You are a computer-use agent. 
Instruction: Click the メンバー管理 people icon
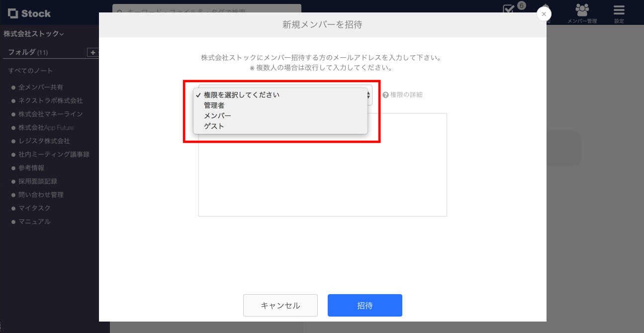[x=582, y=9]
